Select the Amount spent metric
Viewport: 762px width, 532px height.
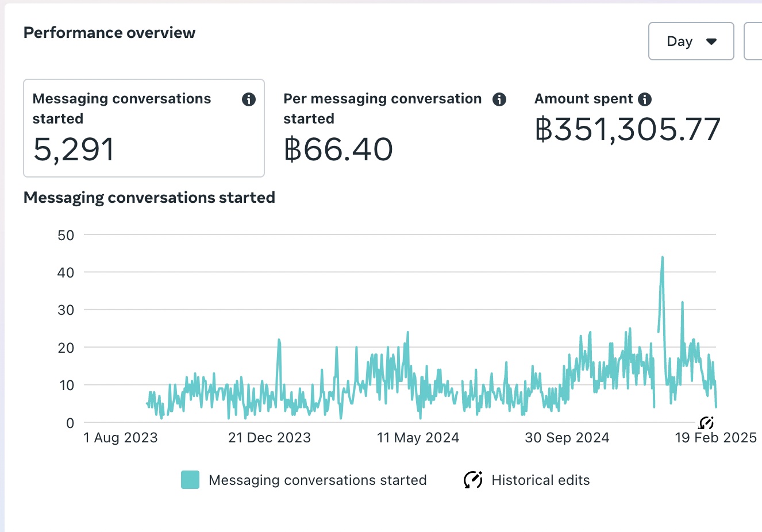click(628, 118)
